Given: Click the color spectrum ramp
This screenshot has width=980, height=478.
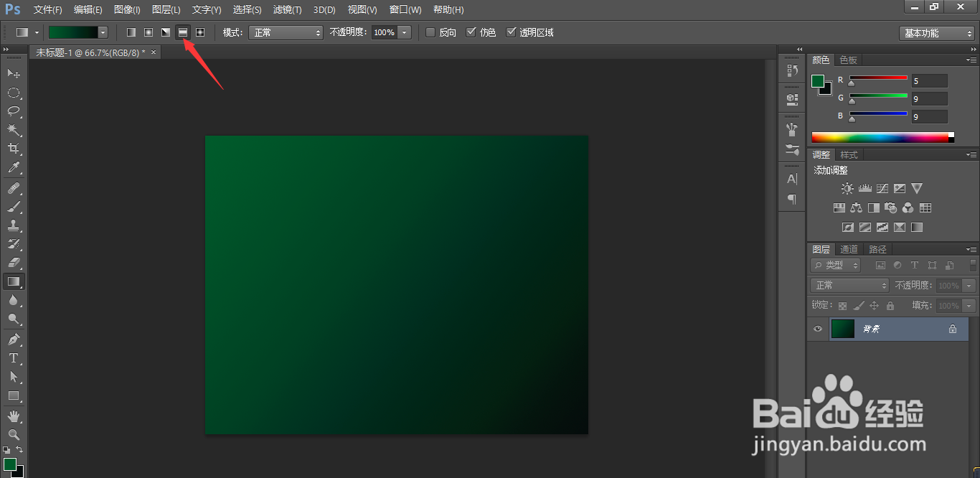Looking at the screenshot, I should tap(882, 138).
